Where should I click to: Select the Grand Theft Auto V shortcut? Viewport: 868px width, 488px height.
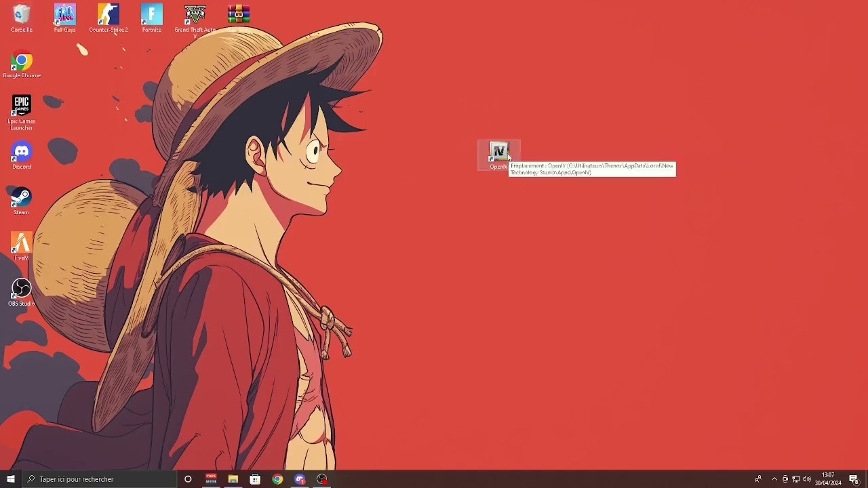(195, 20)
